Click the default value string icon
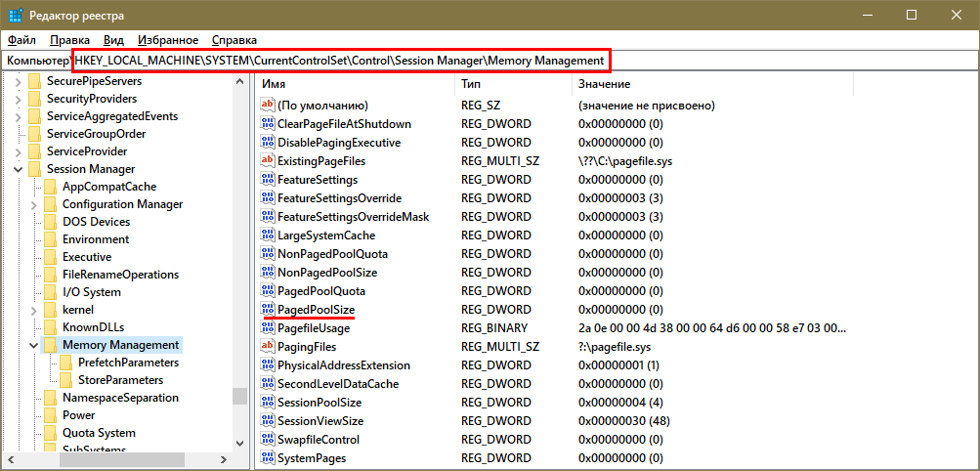The height and width of the screenshot is (471, 980). [268, 106]
